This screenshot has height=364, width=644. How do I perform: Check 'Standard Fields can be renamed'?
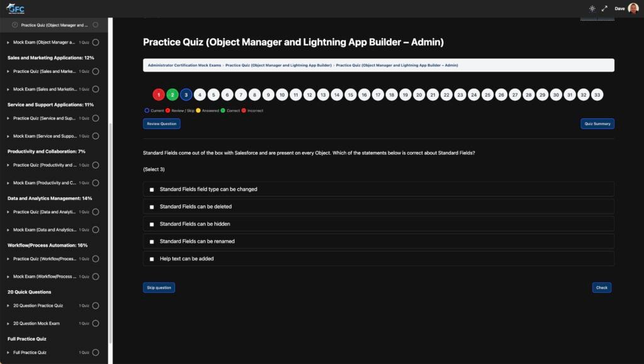coord(152,241)
